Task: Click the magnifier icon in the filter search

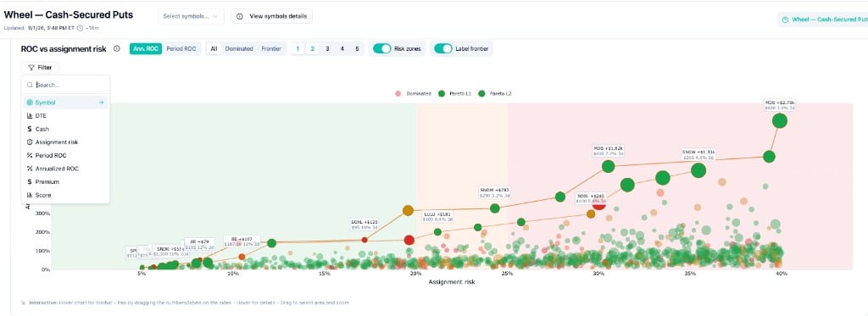Action: tap(30, 86)
